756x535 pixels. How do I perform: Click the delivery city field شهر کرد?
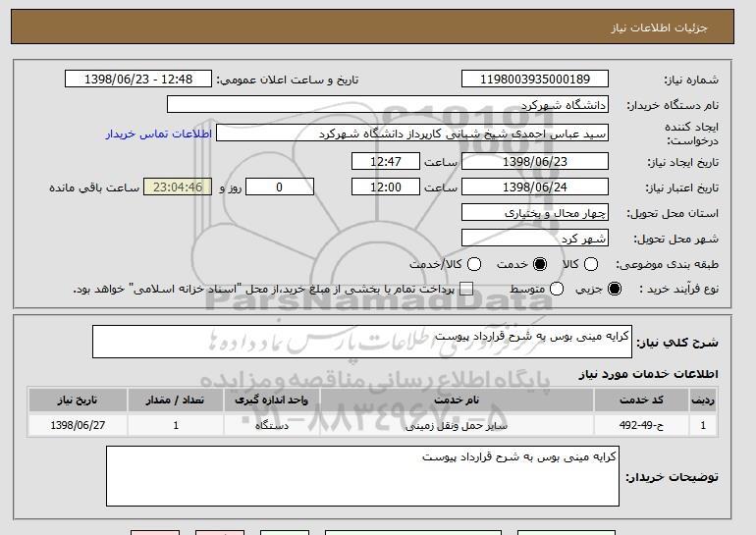[535, 239]
